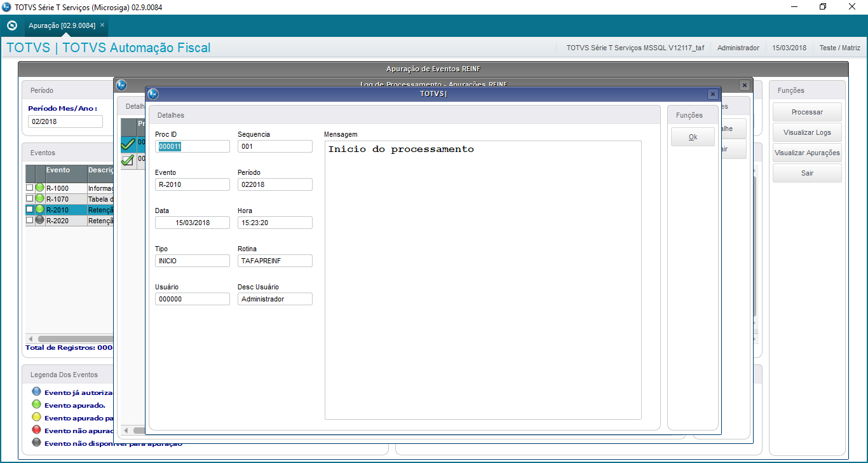Click inside the Mensagem text area
The image size is (868, 463).
(483, 280)
